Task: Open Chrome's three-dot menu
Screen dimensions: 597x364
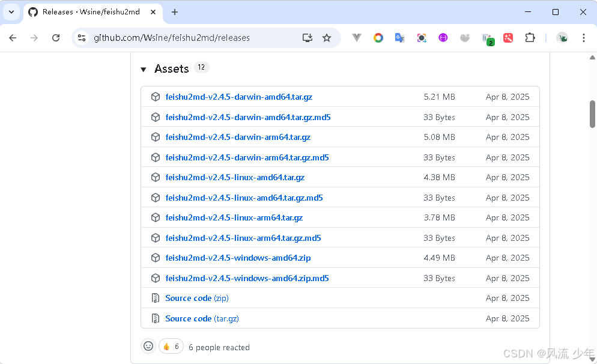Action: 583,38
